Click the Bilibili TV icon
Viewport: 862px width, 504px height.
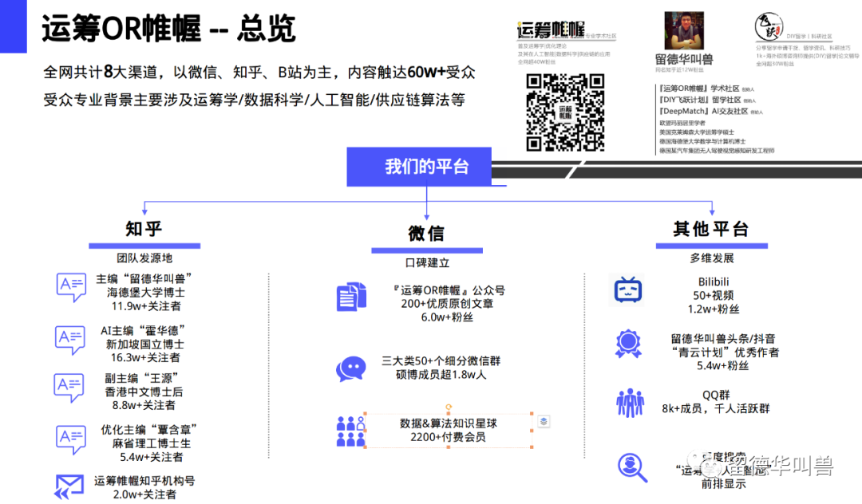(x=628, y=289)
